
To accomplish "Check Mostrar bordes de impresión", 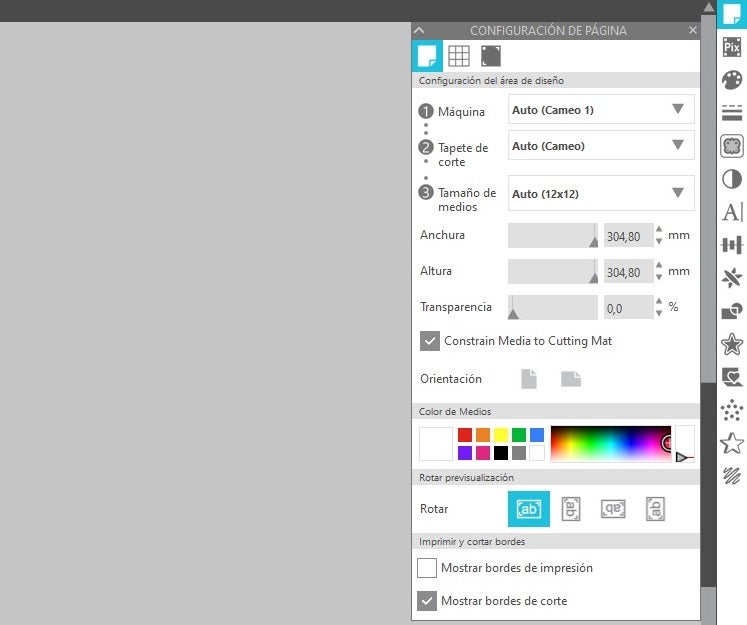I will [x=427, y=568].
